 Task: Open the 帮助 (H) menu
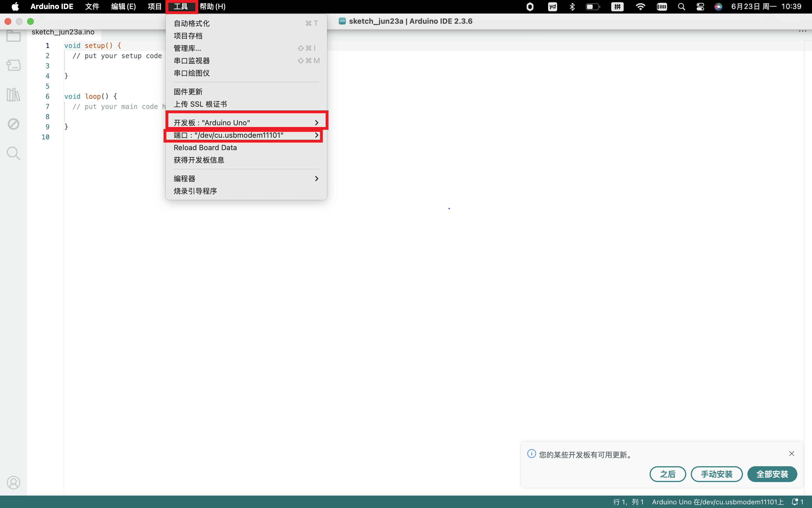click(212, 6)
